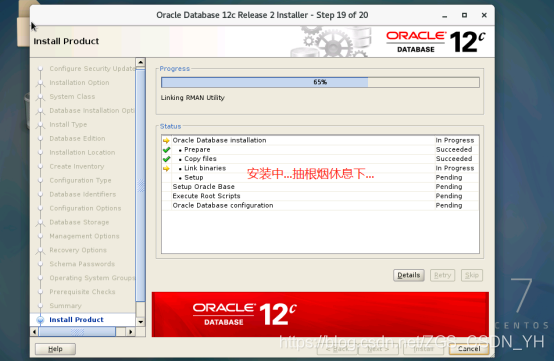Click in-progress arrow icon for Oracle Database installation
Viewport: 554px width, 361px height.
coord(166,140)
